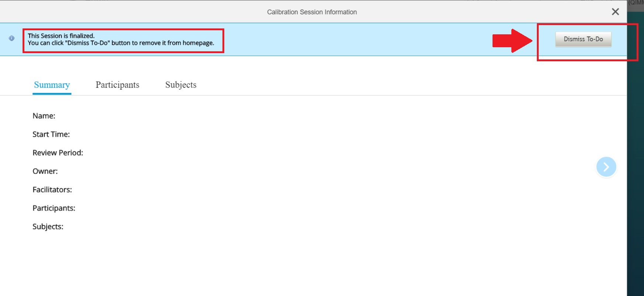
Task: Click the 'Facilitators:' label
Action: tap(52, 190)
